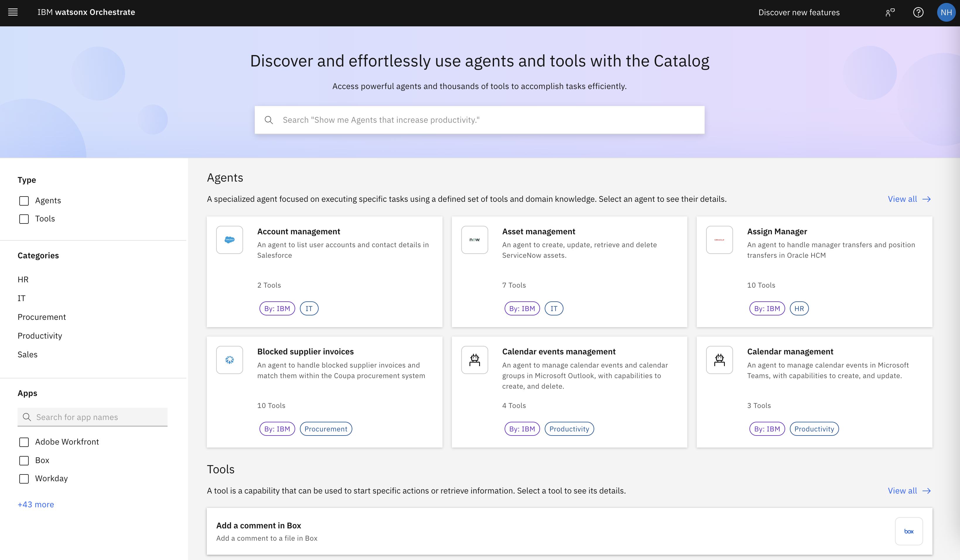The height and width of the screenshot is (560, 960).
Task: Click the Box logo on comment tool
Action: pos(908,531)
